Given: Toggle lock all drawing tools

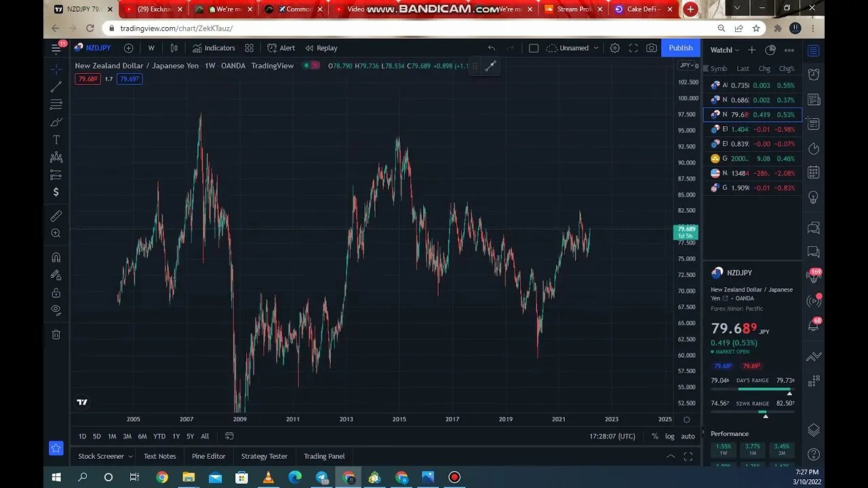Looking at the screenshot, I should 56,293.
